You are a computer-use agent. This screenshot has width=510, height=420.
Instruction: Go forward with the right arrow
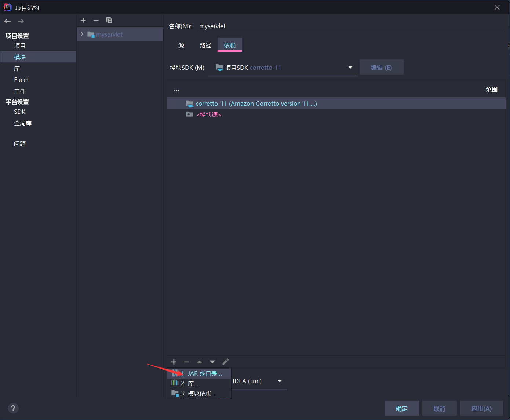point(21,21)
